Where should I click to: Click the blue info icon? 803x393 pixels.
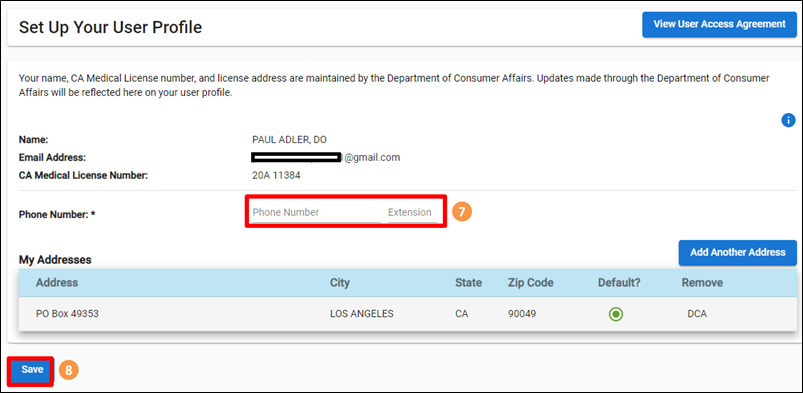[788, 120]
